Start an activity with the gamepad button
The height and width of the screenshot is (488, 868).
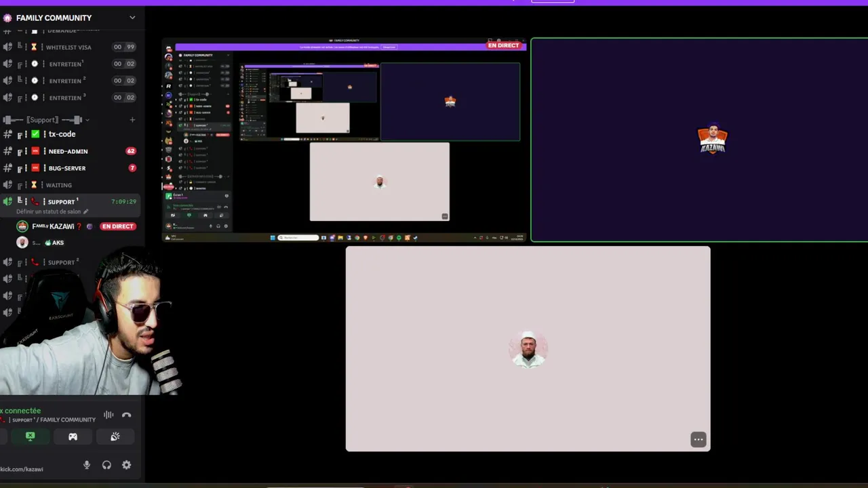(x=73, y=436)
